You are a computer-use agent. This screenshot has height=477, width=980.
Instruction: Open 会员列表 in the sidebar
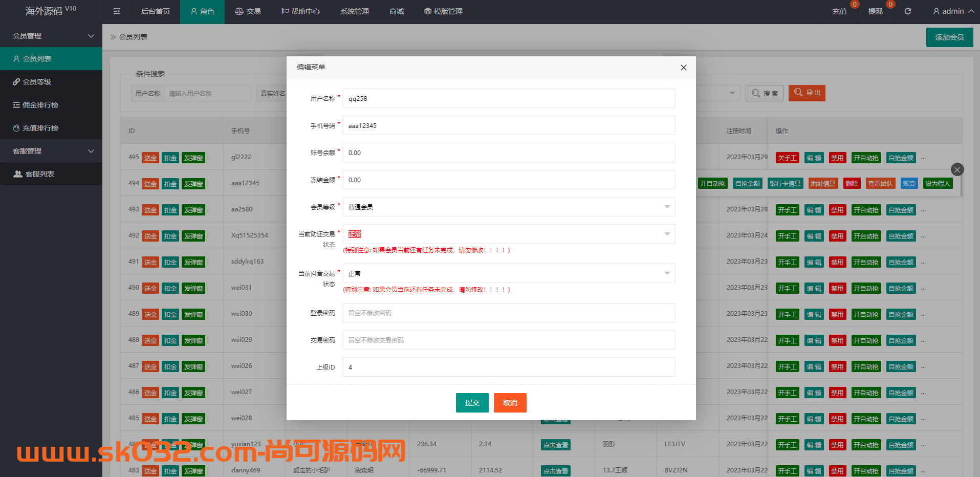pyautogui.click(x=51, y=59)
